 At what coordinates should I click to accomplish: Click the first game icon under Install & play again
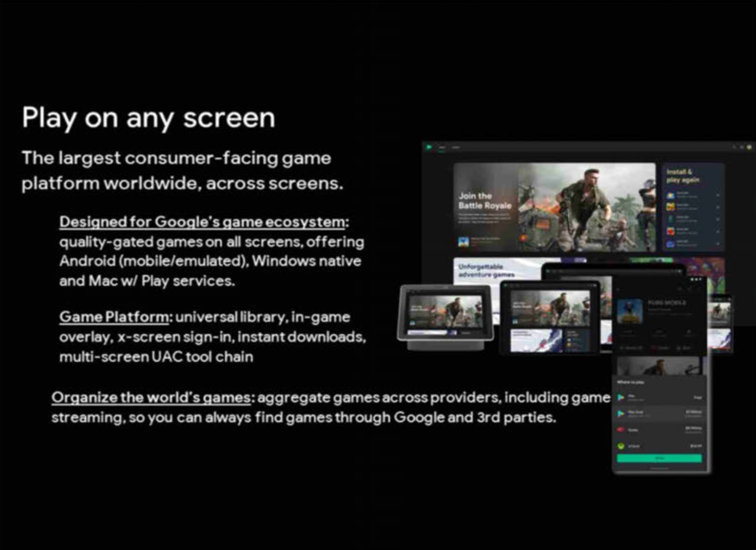click(x=671, y=195)
